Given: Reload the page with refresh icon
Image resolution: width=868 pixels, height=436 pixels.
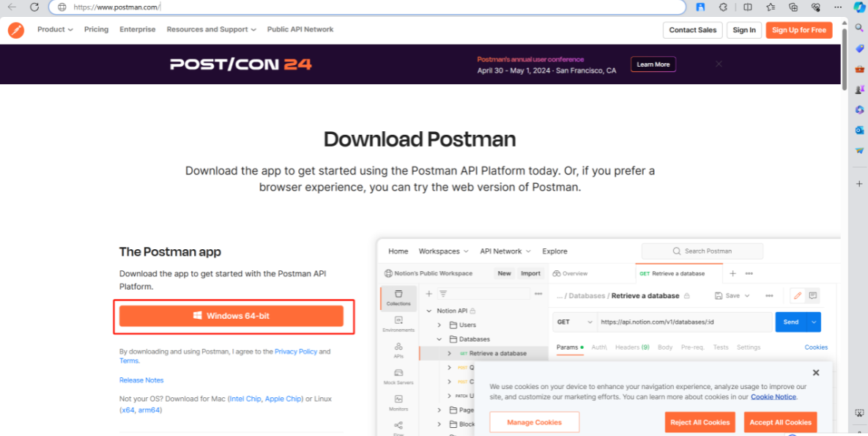Looking at the screenshot, I should tap(34, 7).
